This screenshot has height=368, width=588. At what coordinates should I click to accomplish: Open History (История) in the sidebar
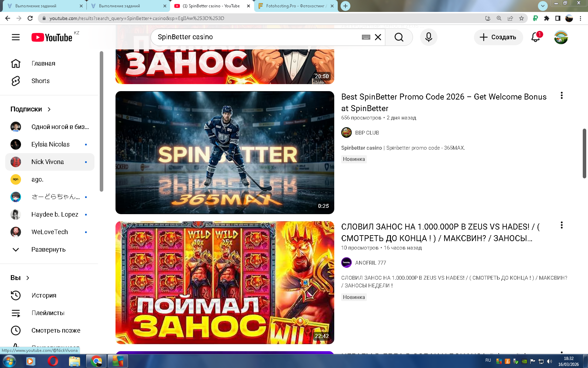[50, 295]
